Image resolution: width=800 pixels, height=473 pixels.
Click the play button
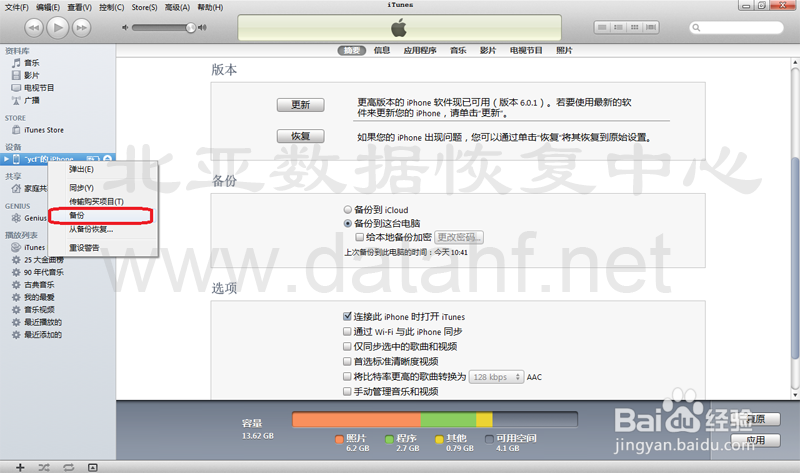(x=58, y=27)
